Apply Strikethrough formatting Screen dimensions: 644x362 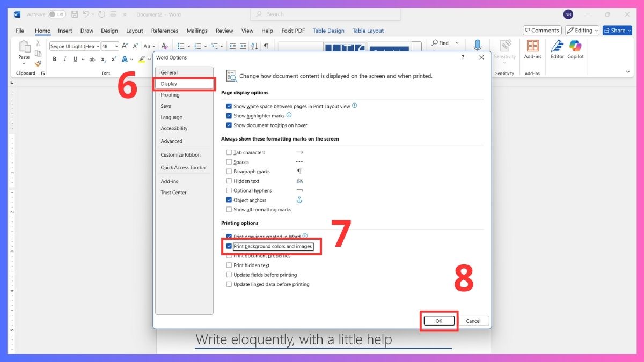pyautogui.click(x=92, y=60)
